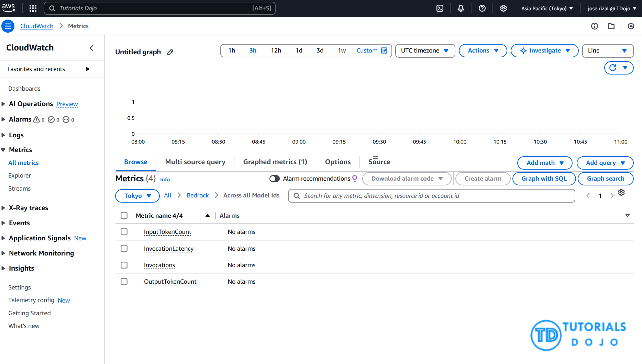Screen dimensions: 642x364
Task: Click the Graph search button
Action: click(x=606, y=179)
